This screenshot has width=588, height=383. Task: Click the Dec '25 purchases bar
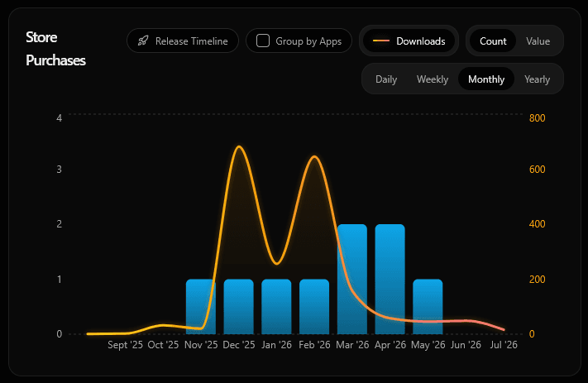point(239,306)
